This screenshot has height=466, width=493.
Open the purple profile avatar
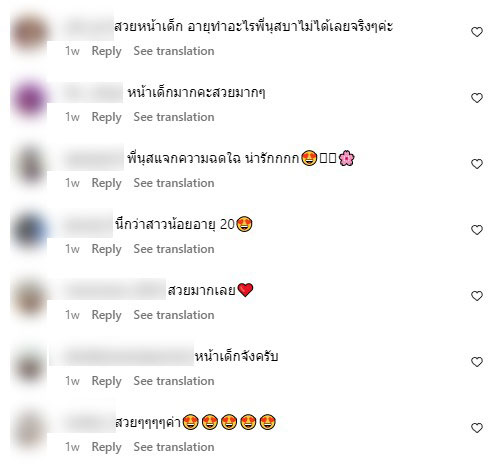pos(29,99)
